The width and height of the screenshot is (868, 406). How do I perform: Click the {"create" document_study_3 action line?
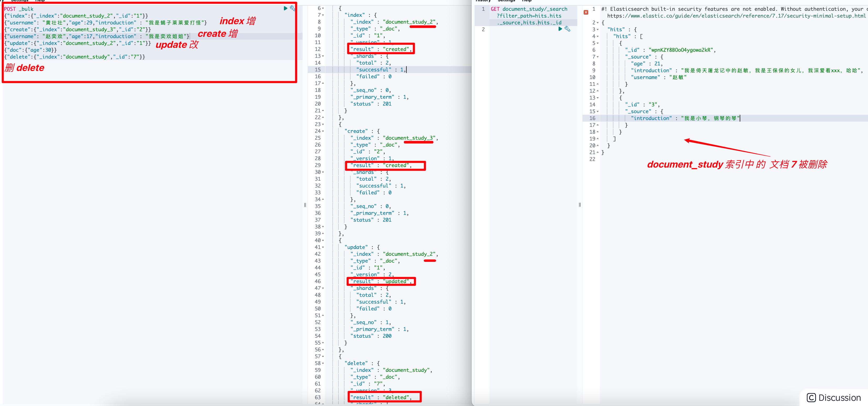coord(78,30)
